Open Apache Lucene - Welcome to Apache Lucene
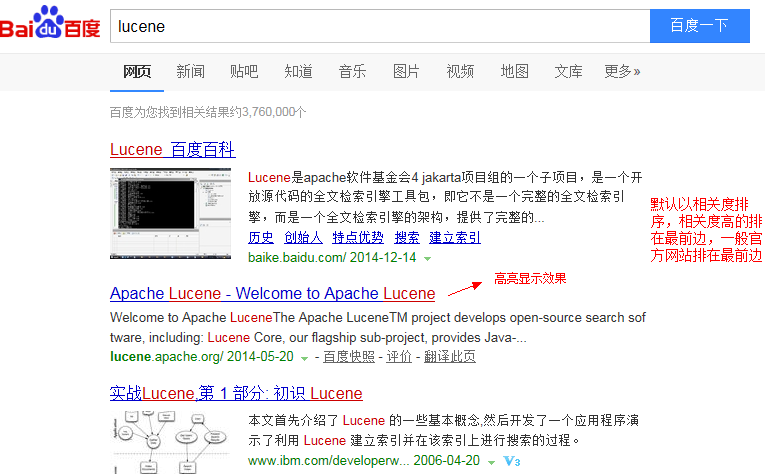Screen dimensions: 765x474 click(x=272, y=294)
